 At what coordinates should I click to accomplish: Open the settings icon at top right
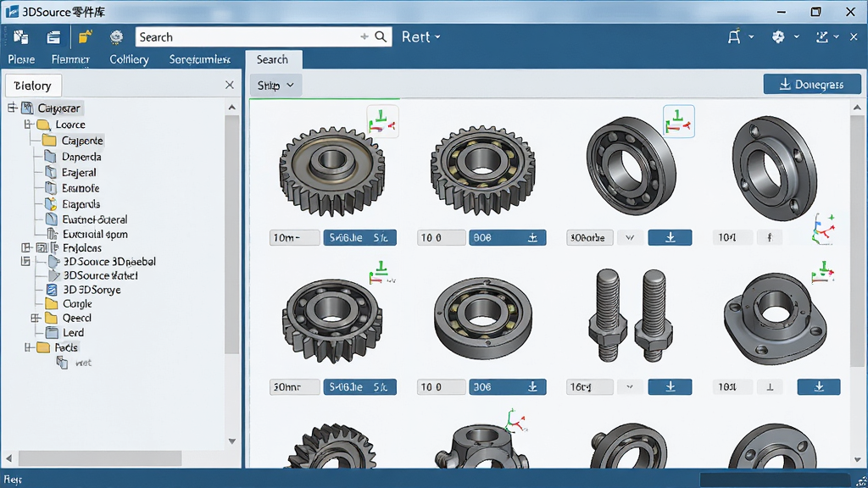tap(778, 37)
